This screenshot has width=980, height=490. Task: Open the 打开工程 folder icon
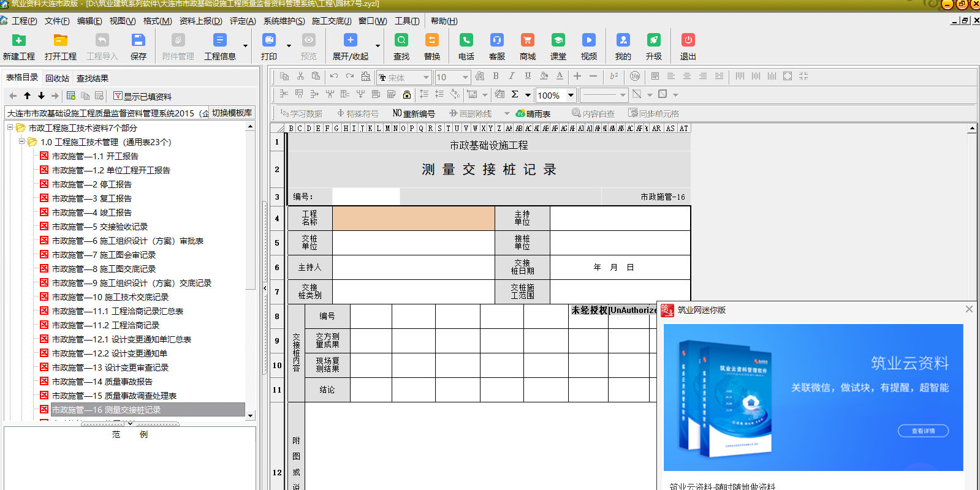60,40
